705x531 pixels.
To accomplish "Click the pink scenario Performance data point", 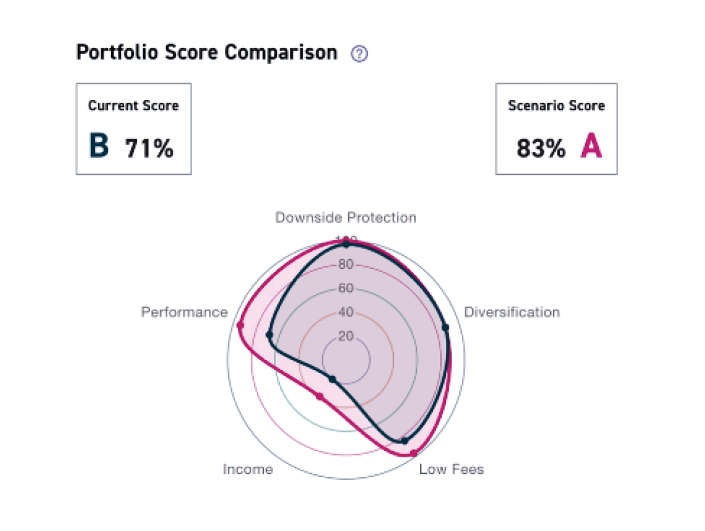I will pyautogui.click(x=240, y=325).
